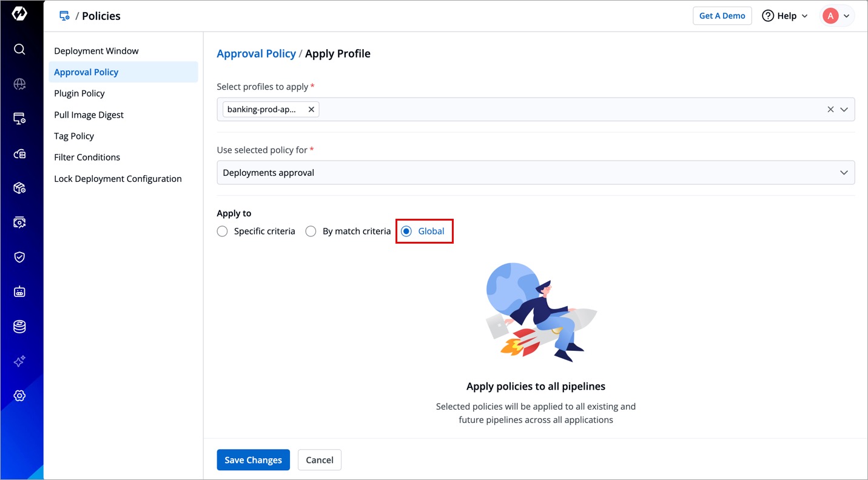Remove the banking-prod-ap... profile chip
Screen dimensions: 868x480
point(311,110)
